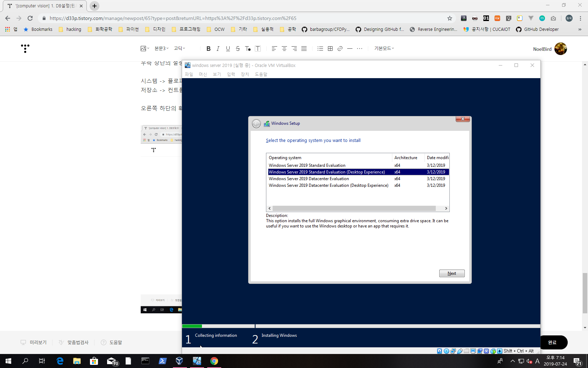
Task: Reload the browser page
Action: [x=30, y=18]
